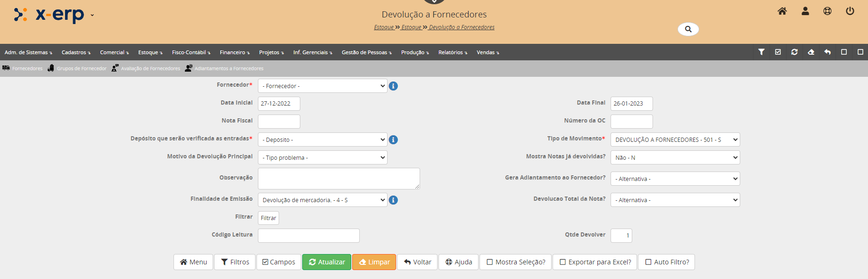
Task: Toggle the Exportar para Excel? checkbox
Action: (563, 263)
